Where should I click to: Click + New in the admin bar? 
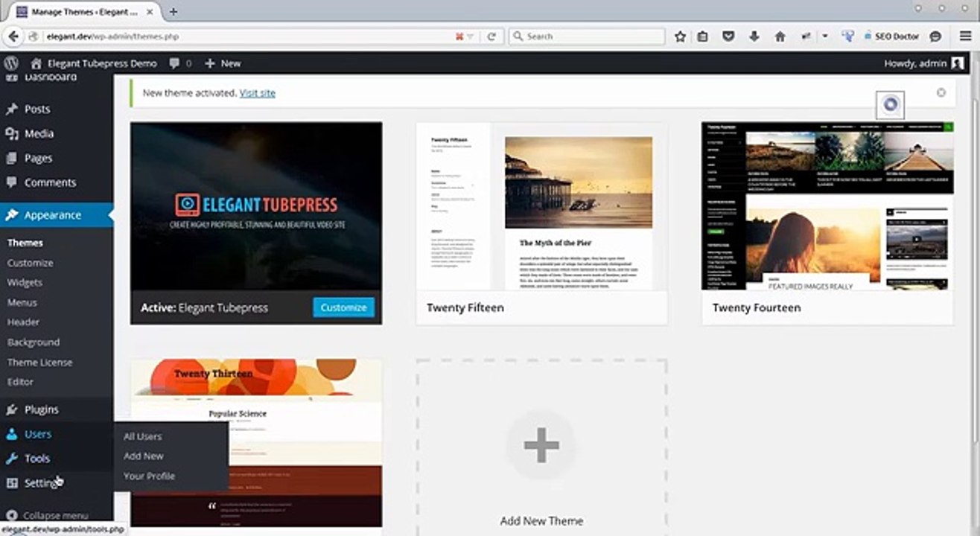click(223, 63)
